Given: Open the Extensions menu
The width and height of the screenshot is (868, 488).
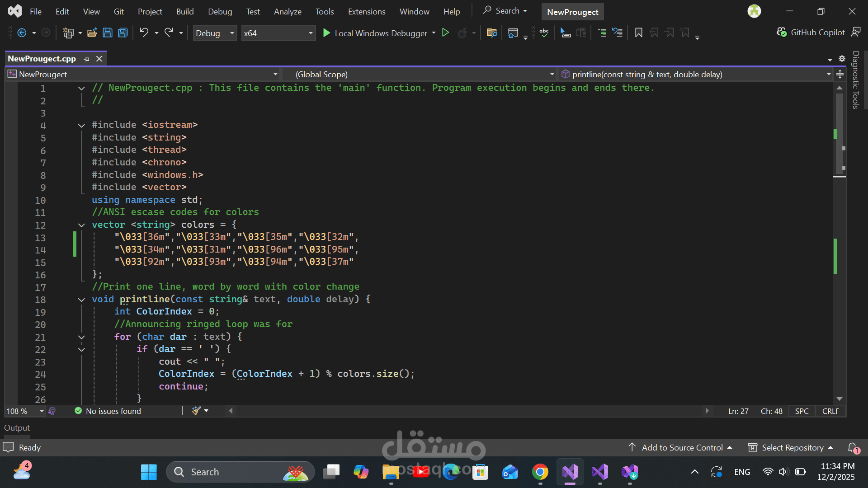Looking at the screenshot, I should click(x=367, y=12).
